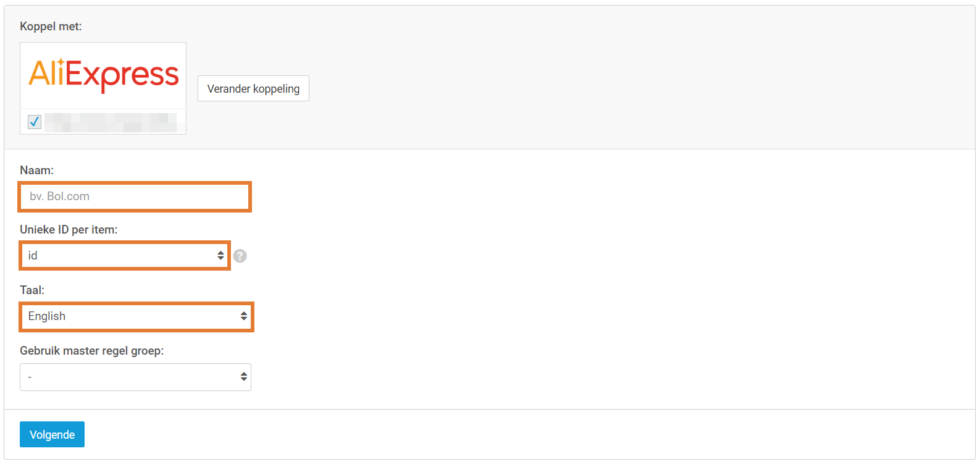Click the 'Gebruik master regel groep:' label
The width and height of the screenshot is (980, 464).
point(92,351)
